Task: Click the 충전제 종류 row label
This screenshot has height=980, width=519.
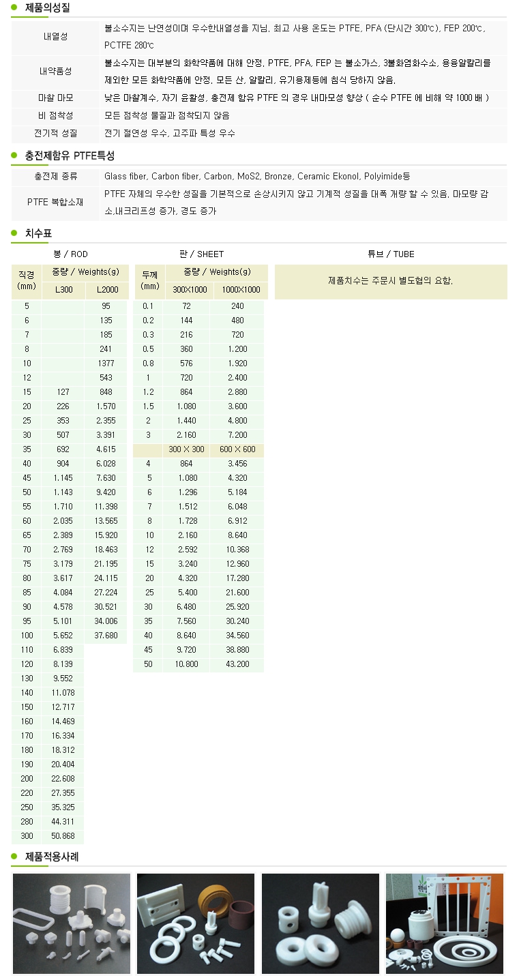Action: (55, 177)
